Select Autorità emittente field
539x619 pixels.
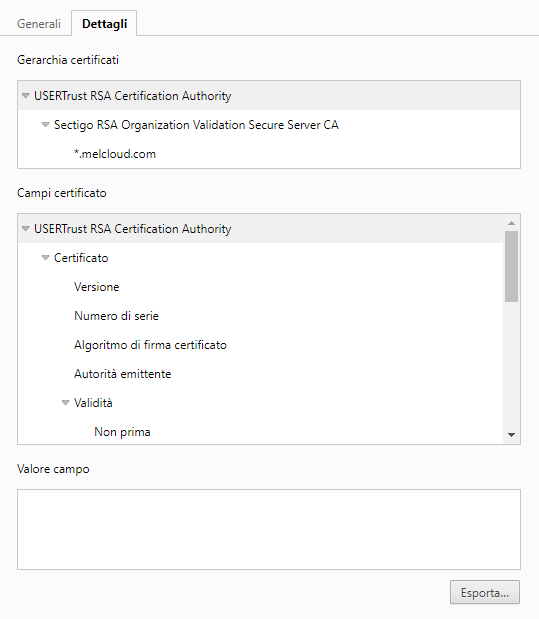pos(122,374)
